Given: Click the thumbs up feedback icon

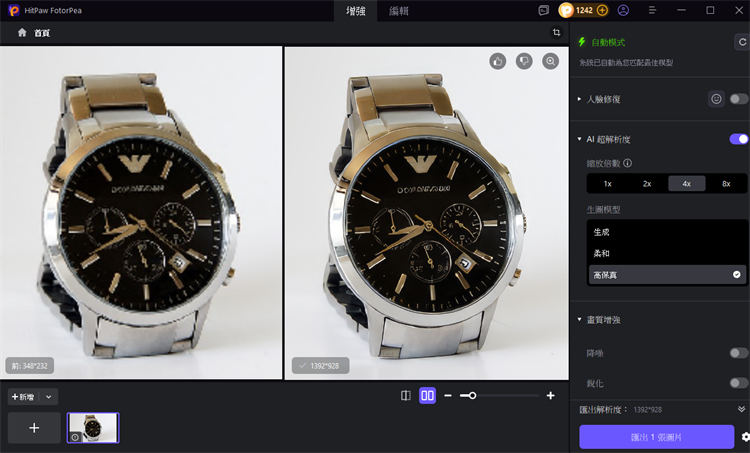Looking at the screenshot, I should (498, 61).
